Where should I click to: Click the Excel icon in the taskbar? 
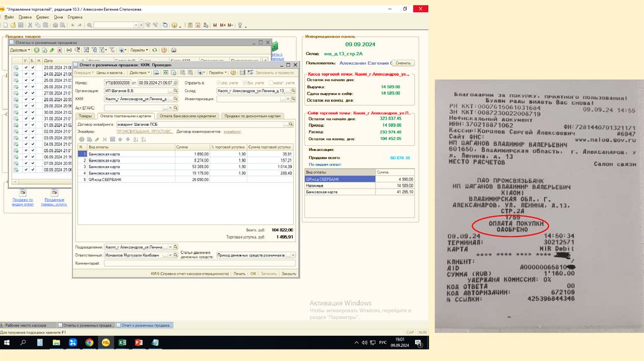click(x=122, y=343)
